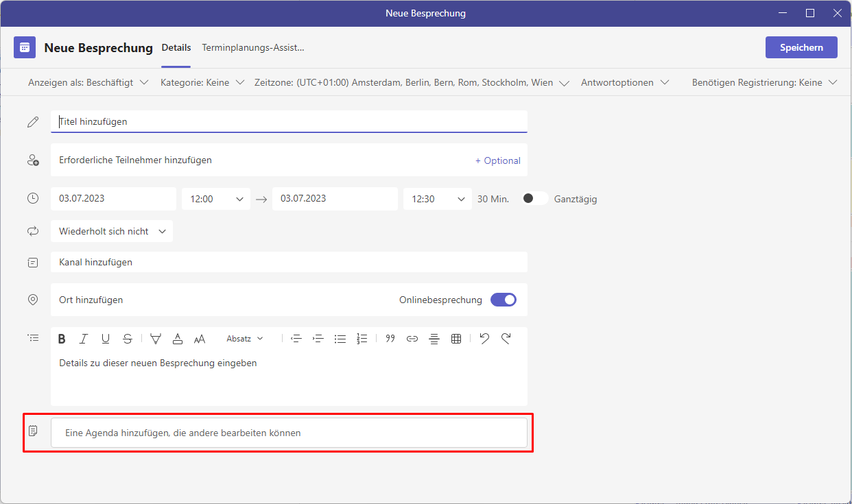Viewport: 852px width, 504px height.
Task: Enable the Ganztägig all-day toggle
Action: pos(535,199)
